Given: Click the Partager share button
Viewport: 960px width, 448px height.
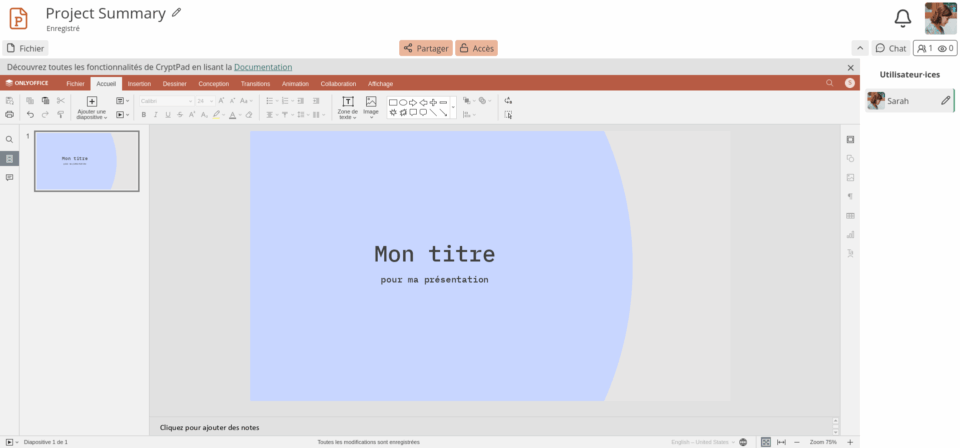Looking at the screenshot, I should coord(426,48).
